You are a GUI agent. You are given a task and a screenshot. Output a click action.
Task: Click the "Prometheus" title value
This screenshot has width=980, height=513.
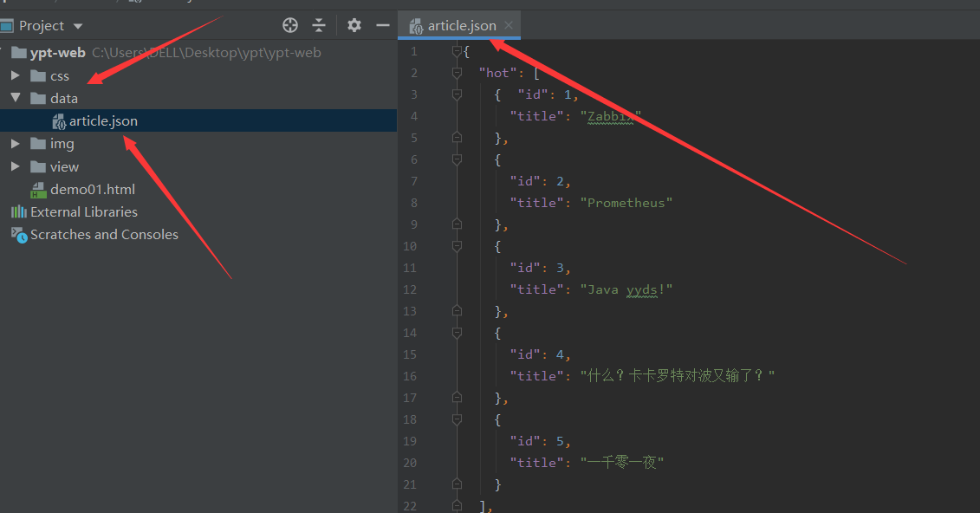[626, 203]
